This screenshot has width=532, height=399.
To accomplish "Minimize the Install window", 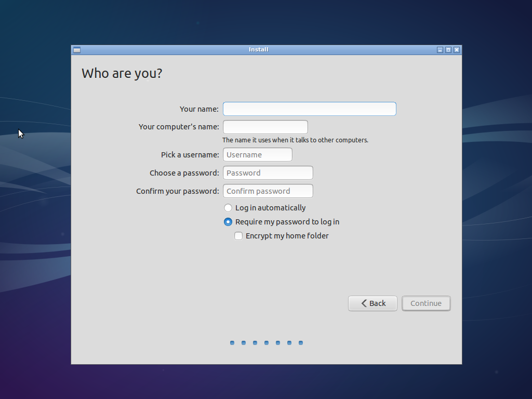I will coord(440,50).
